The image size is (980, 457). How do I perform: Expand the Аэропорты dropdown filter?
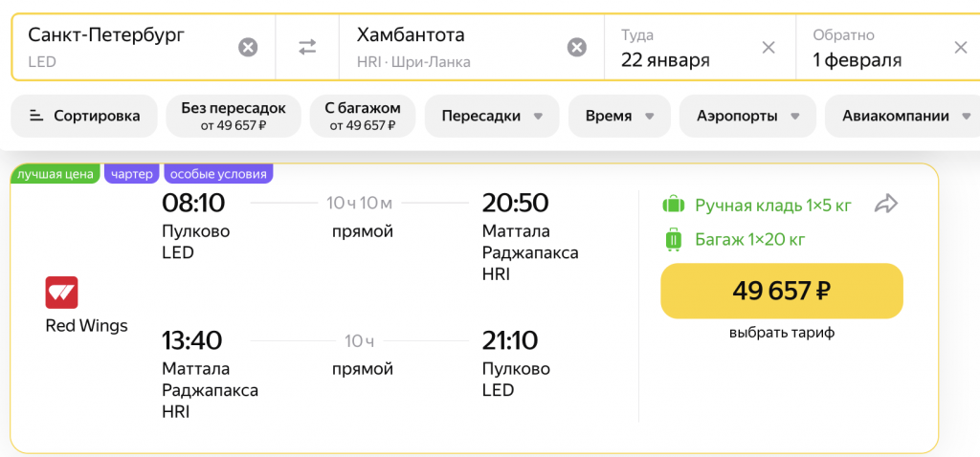click(x=747, y=116)
